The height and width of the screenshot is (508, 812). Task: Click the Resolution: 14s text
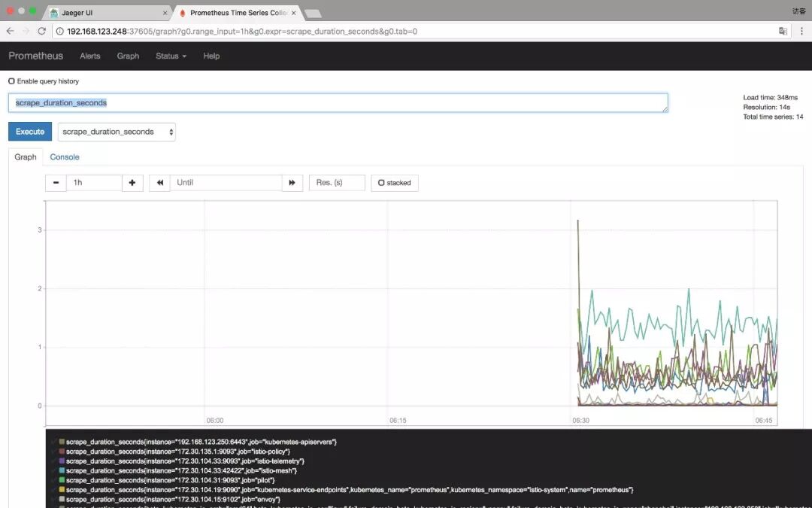point(766,108)
